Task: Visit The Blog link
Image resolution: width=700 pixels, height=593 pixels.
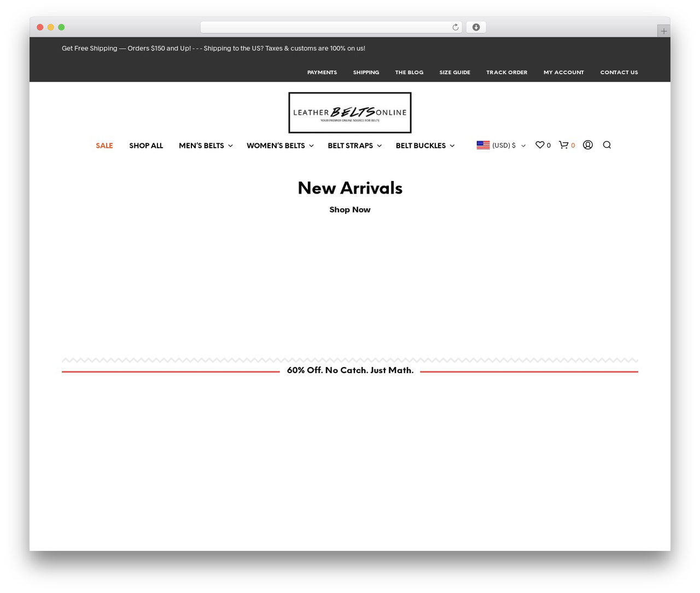Action: (410, 72)
